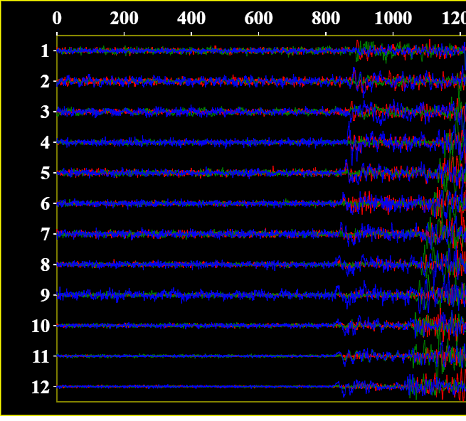Select trace label 10

41,326
